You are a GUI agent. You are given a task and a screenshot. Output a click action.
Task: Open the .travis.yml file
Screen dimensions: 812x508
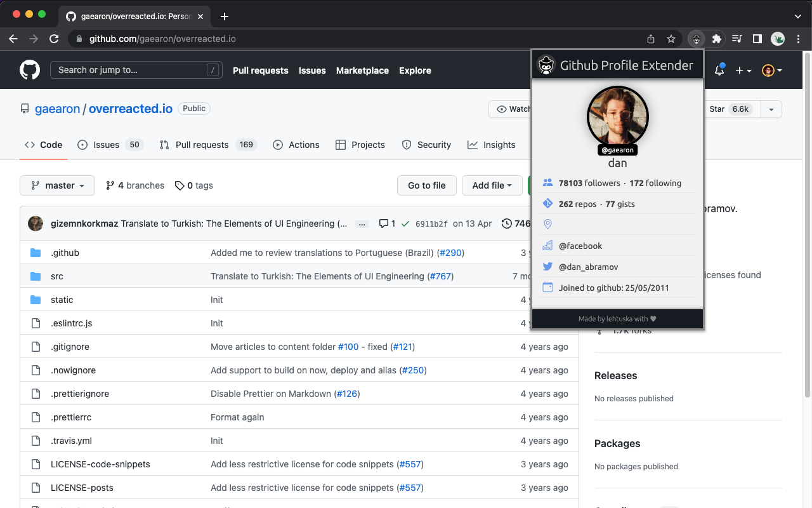(71, 441)
